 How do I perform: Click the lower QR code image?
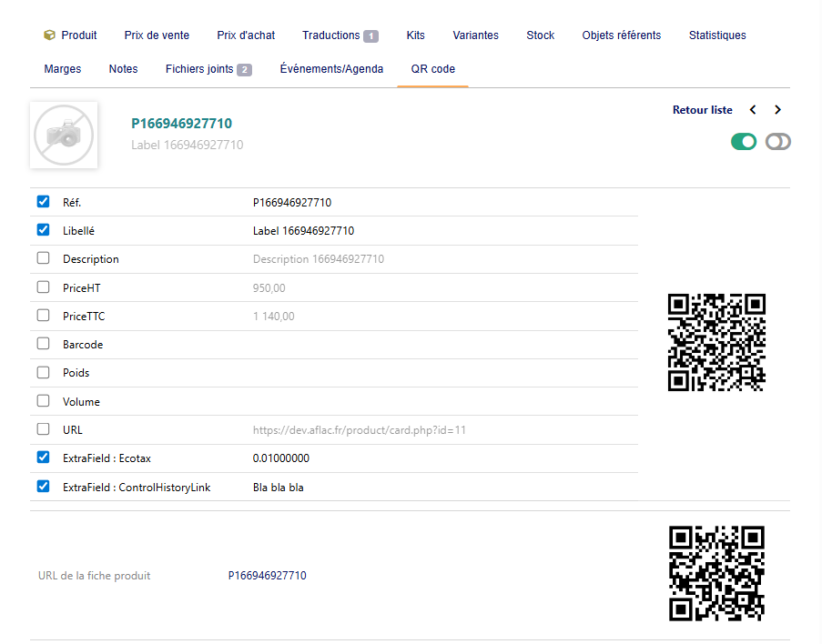(716, 574)
